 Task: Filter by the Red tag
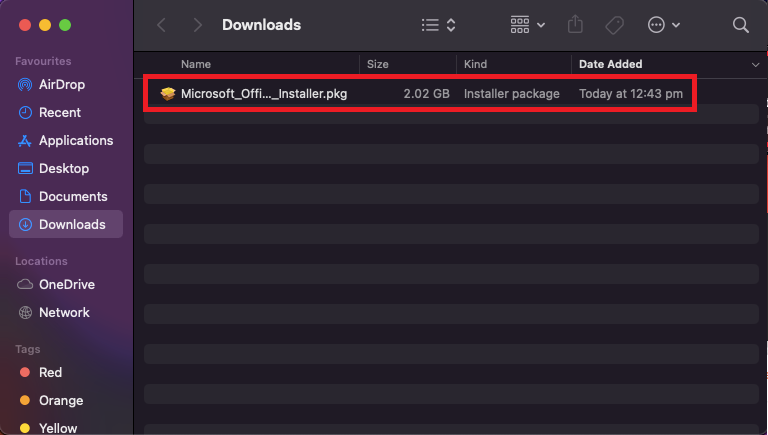click(66, 373)
